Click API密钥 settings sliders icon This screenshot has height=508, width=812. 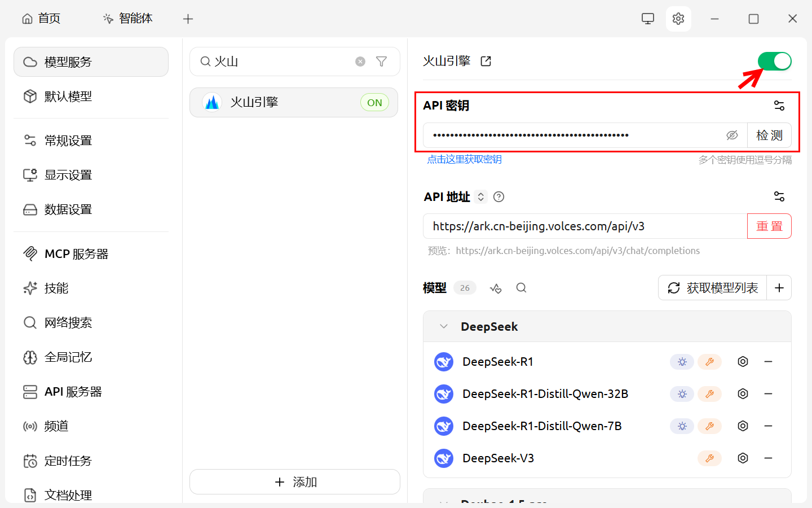coord(779,106)
